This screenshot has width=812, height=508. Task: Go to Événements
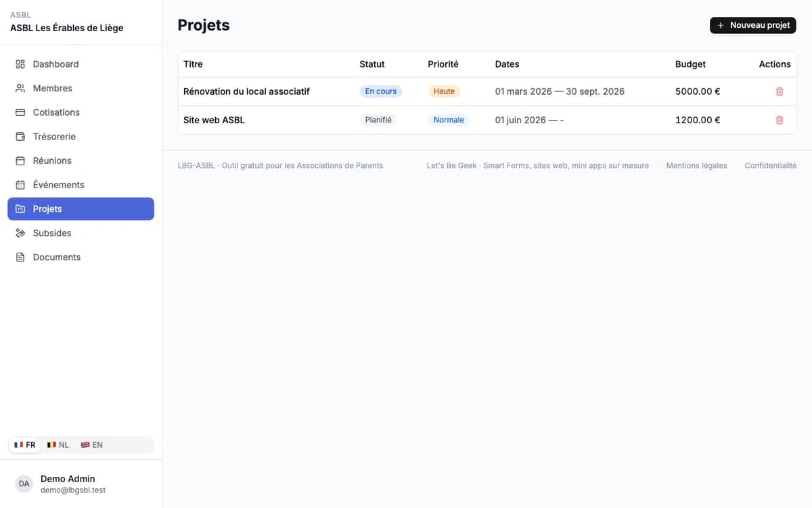coord(81,185)
